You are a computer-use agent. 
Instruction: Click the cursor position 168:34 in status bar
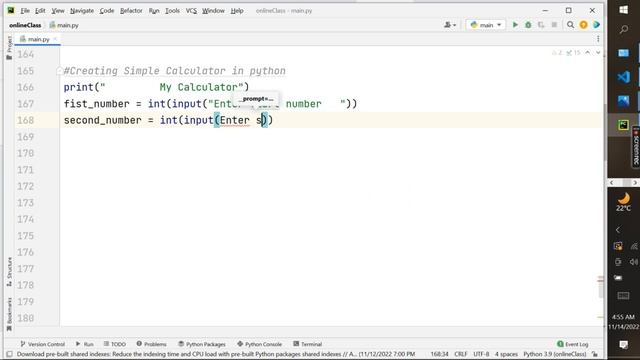tap(439, 354)
